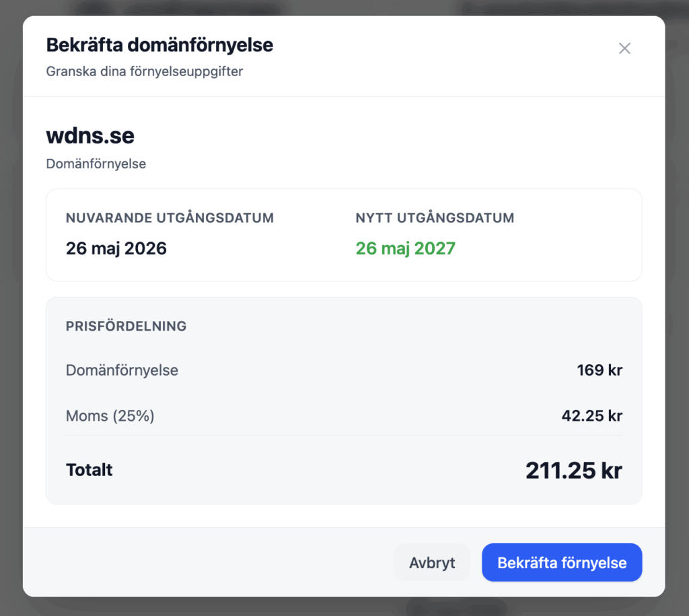Image resolution: width=689 pixels, height=616 pixels.
Task: Click the Nytt utgångsdatum label
Action: (435, 218)
